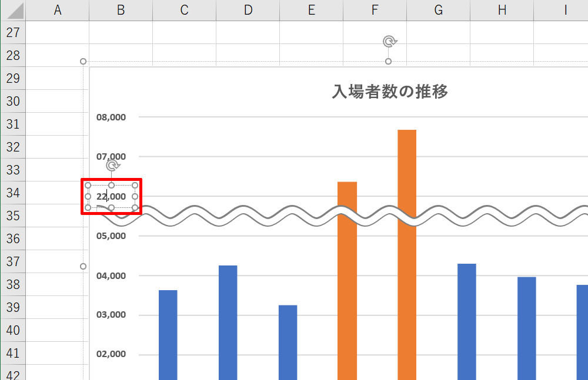Select column header H

click(x=502, y=10)
